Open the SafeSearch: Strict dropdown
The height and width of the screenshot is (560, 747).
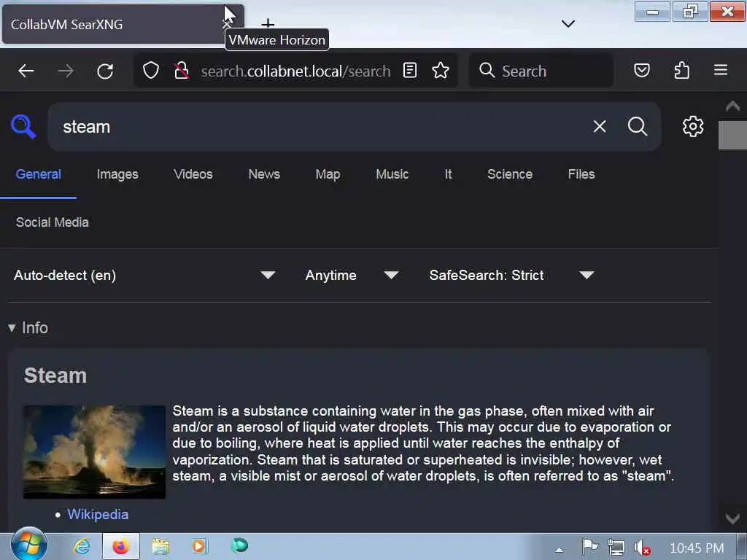512,275
